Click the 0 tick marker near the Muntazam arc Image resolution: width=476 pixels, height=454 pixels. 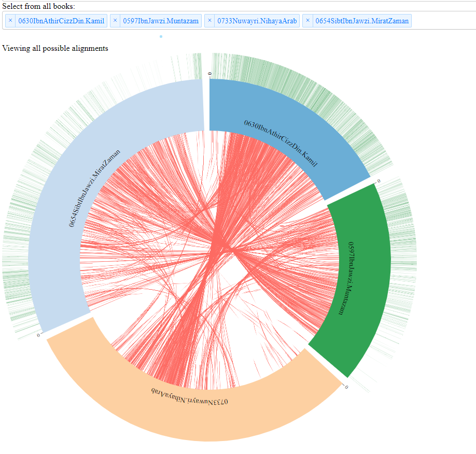click(379, 181)
